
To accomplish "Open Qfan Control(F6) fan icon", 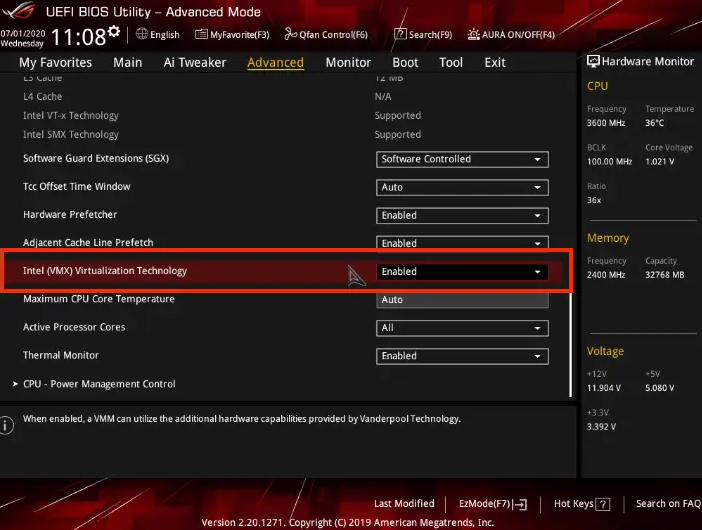I will 291,34.
